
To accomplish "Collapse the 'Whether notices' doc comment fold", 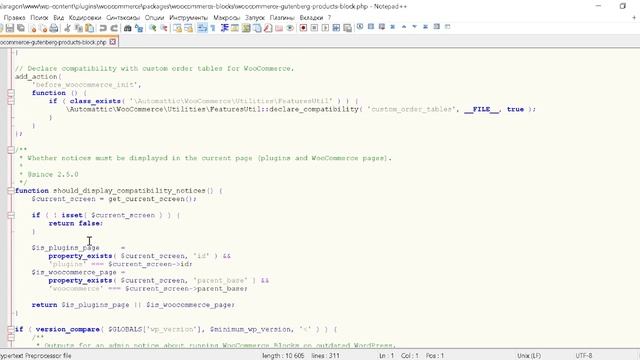I will click(11, 150).
